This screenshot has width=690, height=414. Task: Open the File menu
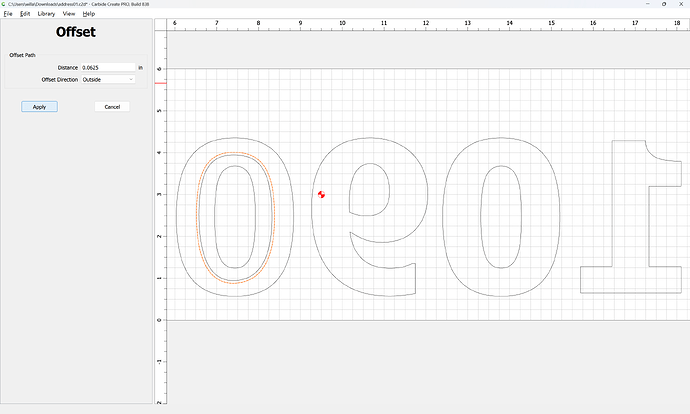(7, 14)
